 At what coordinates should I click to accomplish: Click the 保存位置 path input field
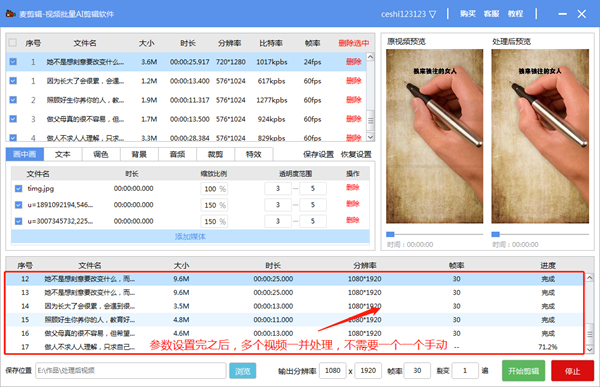[130, 371]
